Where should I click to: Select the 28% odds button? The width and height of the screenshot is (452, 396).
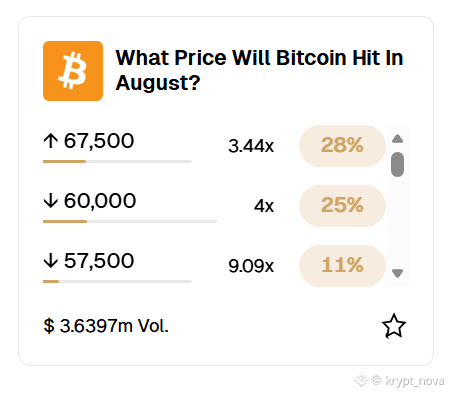(x=342, y=146)
